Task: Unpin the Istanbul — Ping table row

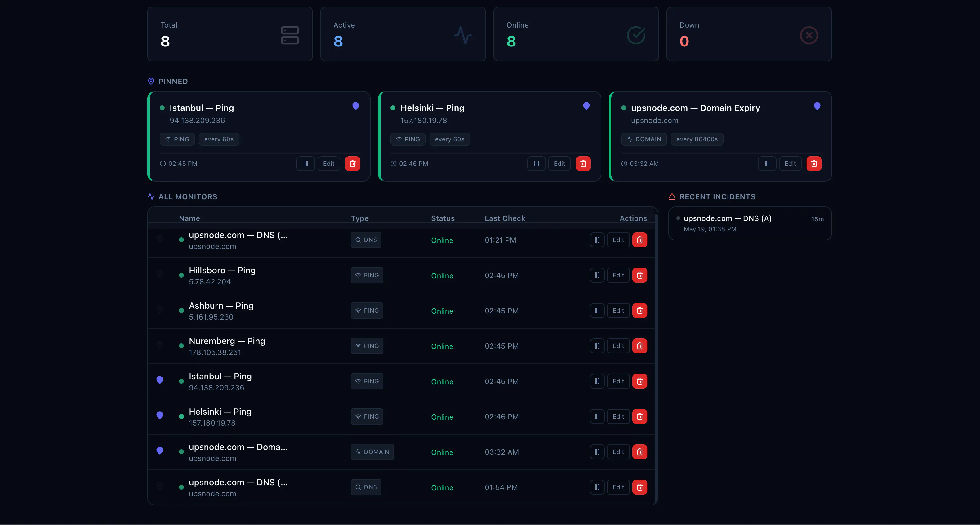Action: coord(160,380)
